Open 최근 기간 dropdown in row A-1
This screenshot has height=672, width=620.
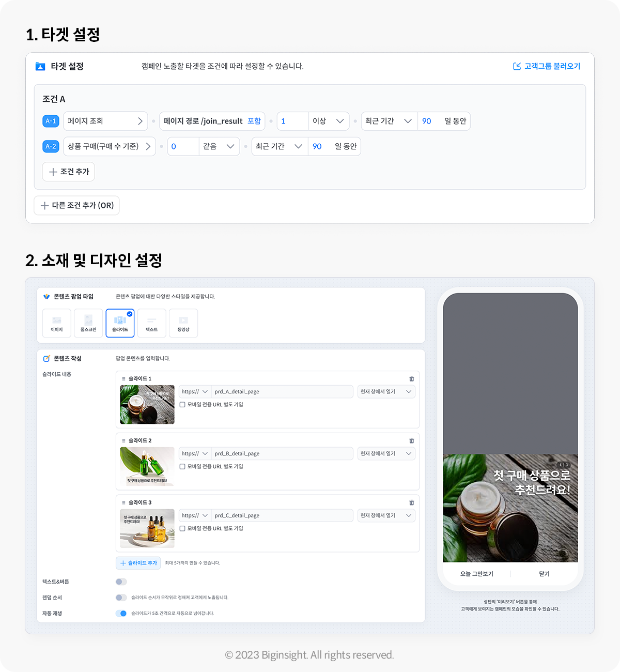point(389,121)
